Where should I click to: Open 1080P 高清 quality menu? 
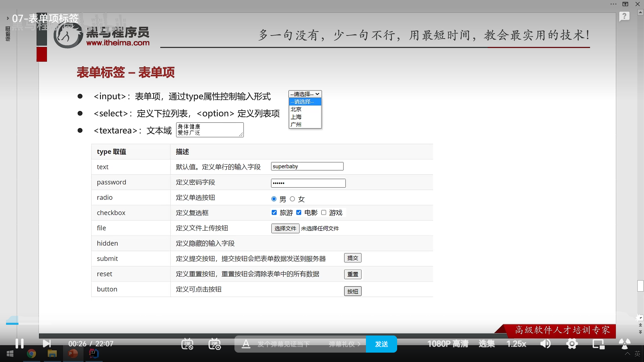[x=447, y=344]
